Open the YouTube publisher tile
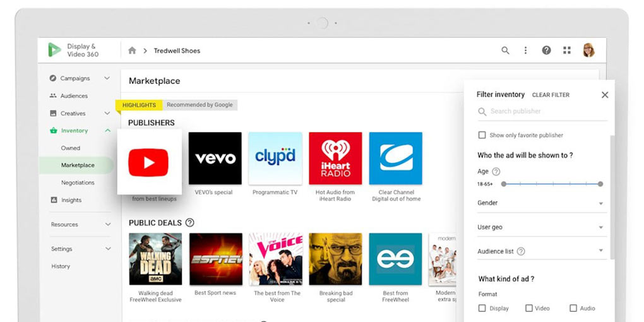 pos(149,162)
